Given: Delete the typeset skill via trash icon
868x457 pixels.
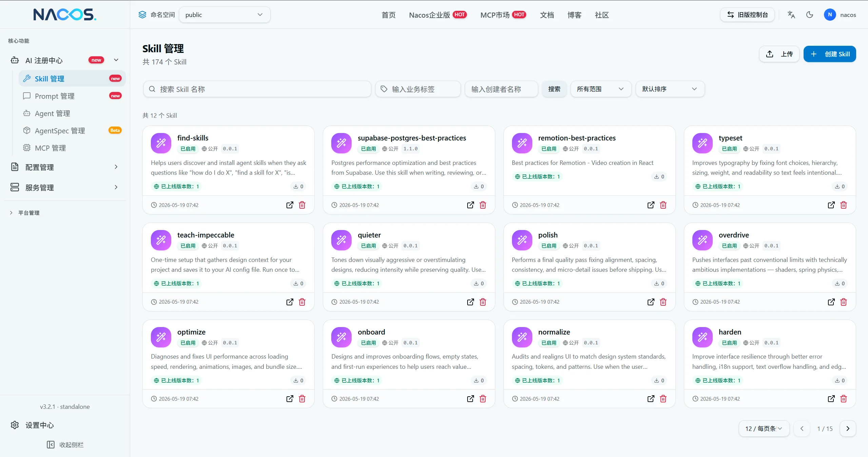Looking at the screenshot, I should (x=844, y=205).
